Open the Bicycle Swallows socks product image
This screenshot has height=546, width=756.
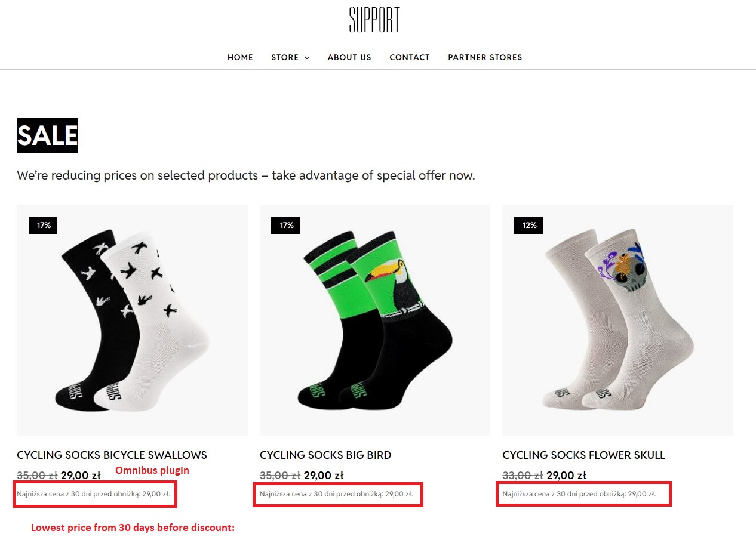(132, 320)
